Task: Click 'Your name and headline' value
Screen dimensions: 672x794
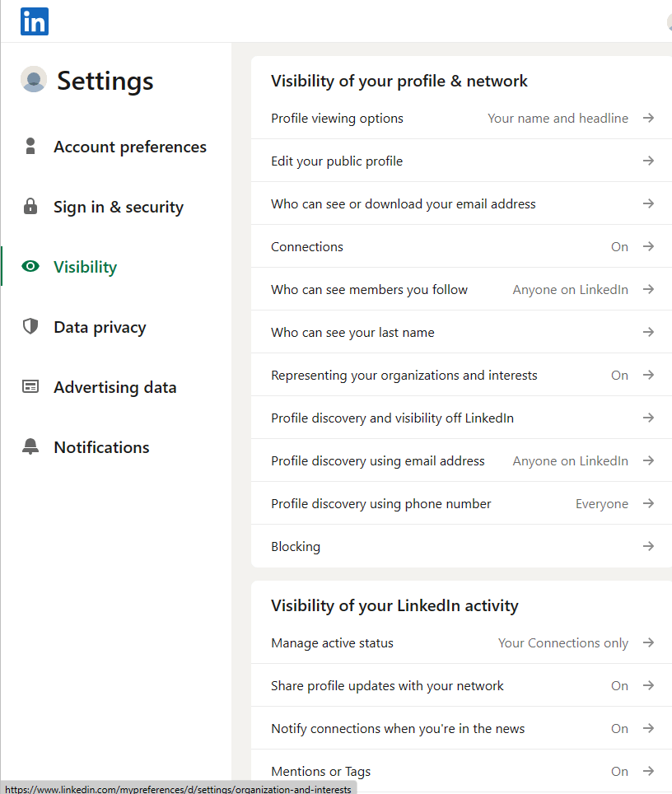Action: pos(558,119)
